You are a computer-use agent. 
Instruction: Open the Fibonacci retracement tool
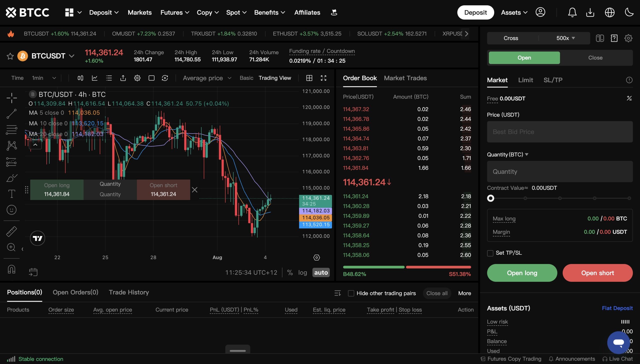11,129
